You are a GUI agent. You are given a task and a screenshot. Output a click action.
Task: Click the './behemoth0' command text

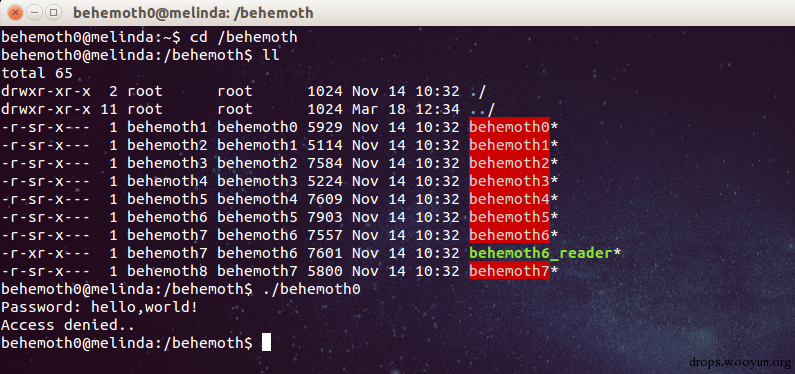[x=312, y=289]
